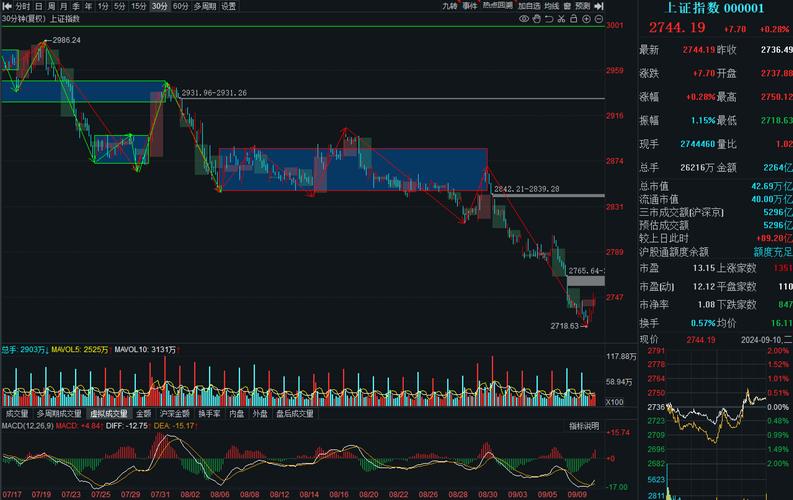Click the 指标说明 indicator description button
The height and width of the screenshot is (500, 793).
click(584, 426)
